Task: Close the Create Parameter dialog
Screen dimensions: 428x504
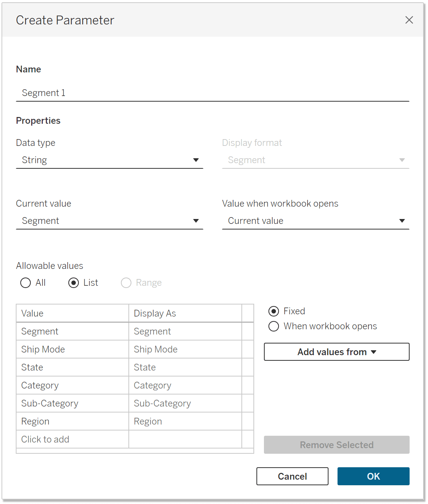Action: point(409,20)
